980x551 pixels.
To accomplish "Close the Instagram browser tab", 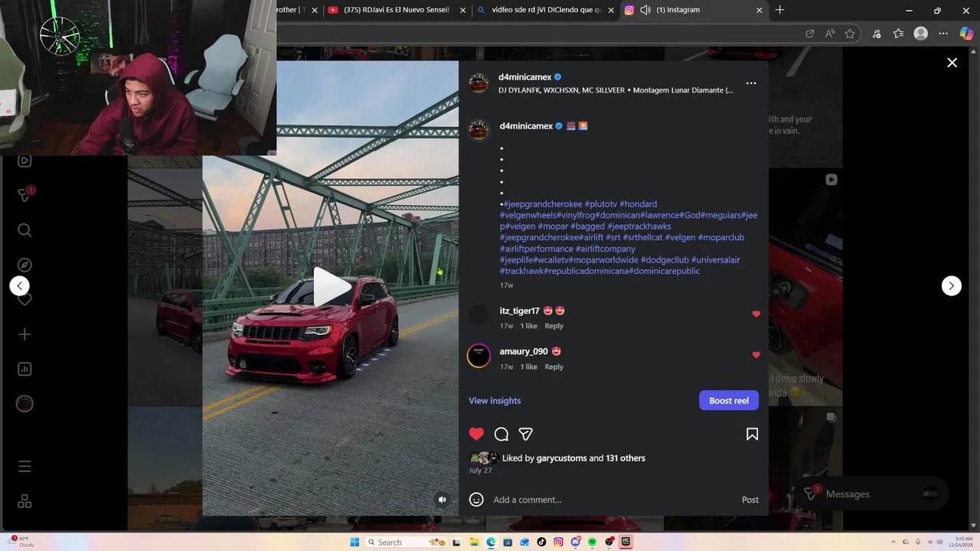I will click(759, 10).
